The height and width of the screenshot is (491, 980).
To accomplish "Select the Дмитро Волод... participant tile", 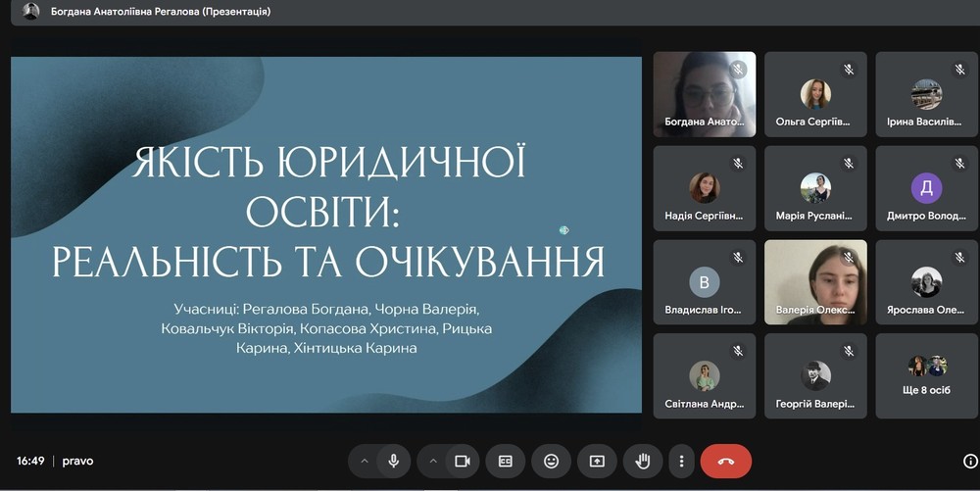I will pyautogui.click(x=926, y=188).
